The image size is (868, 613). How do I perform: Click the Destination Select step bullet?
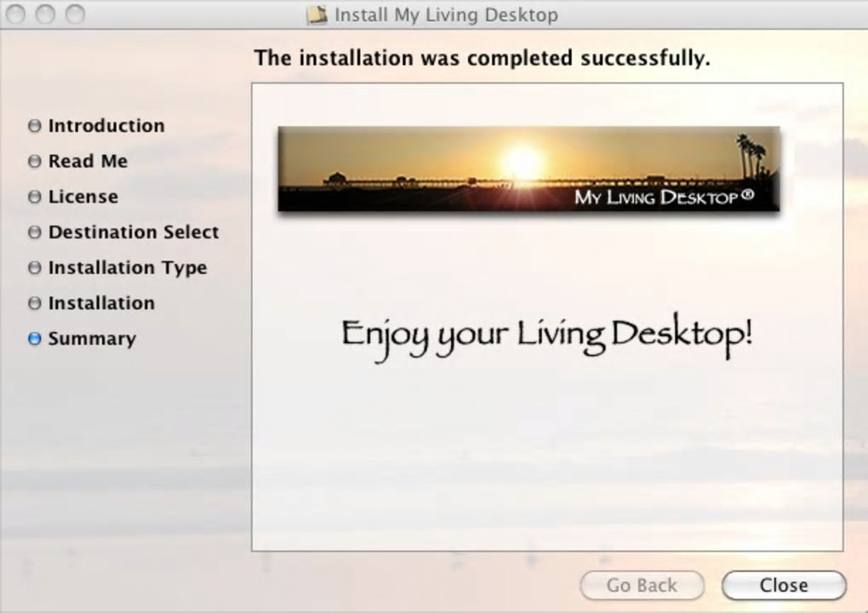click(x=34, y=232)
